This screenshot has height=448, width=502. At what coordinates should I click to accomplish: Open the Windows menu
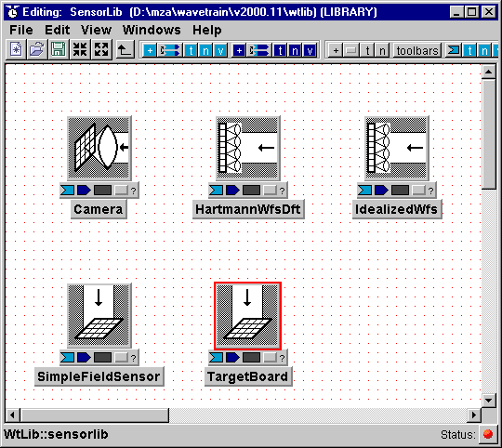click(152, 30)
